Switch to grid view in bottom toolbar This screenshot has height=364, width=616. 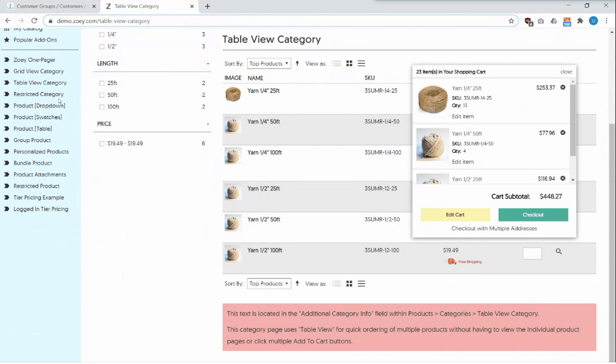pos(349,284)
